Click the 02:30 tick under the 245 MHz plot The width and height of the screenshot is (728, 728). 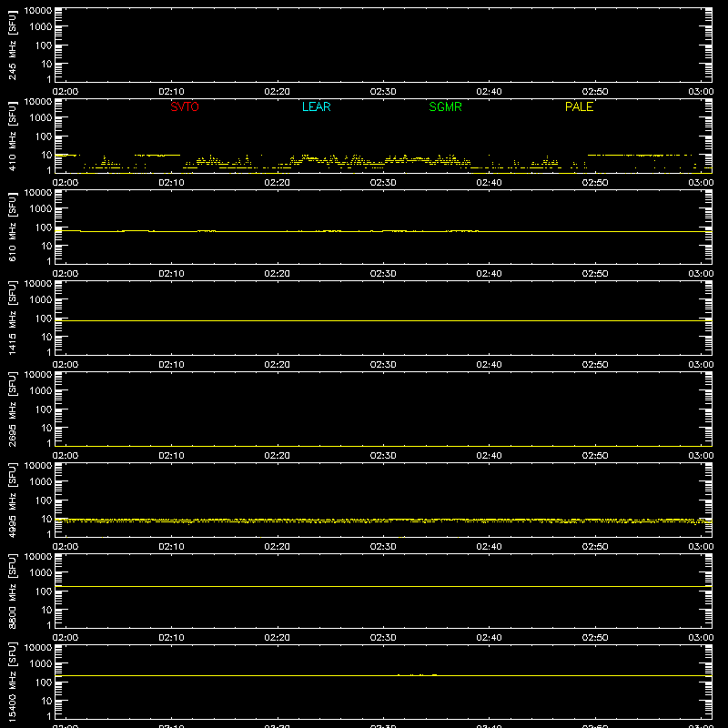pyautogui.click(x=383, y=92)
